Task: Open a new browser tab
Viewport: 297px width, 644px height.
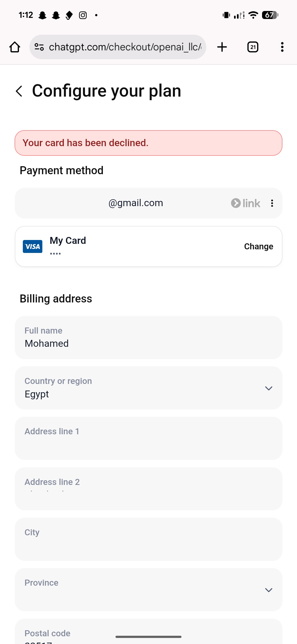Action: tap(222, 47)
